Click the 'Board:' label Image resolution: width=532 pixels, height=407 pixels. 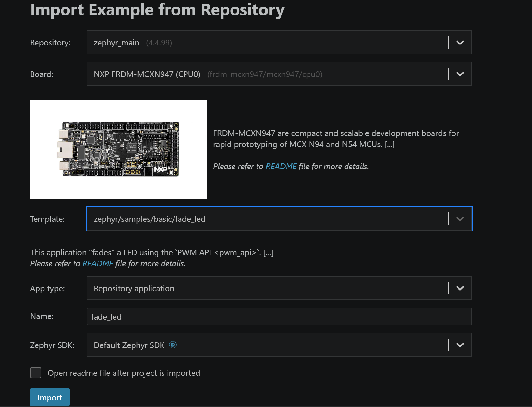[42, 74]
